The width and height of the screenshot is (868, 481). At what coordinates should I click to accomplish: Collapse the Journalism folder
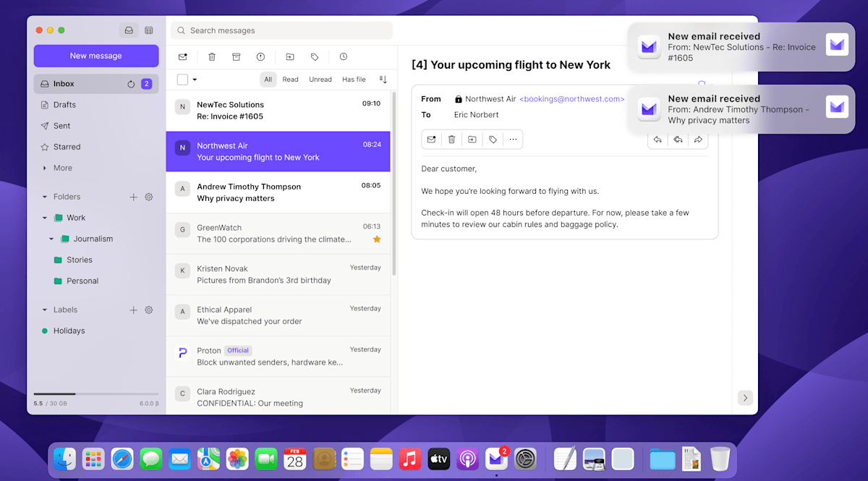tap(51, 239)
